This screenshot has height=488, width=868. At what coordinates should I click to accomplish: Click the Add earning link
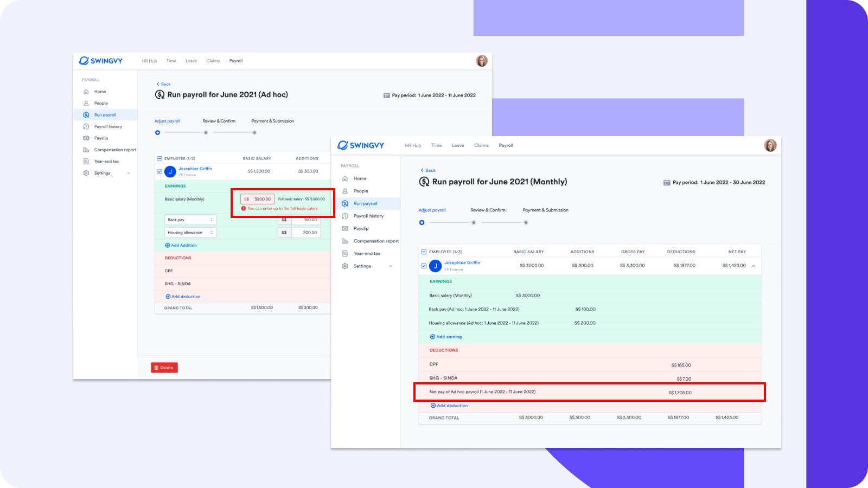point(446,337)
